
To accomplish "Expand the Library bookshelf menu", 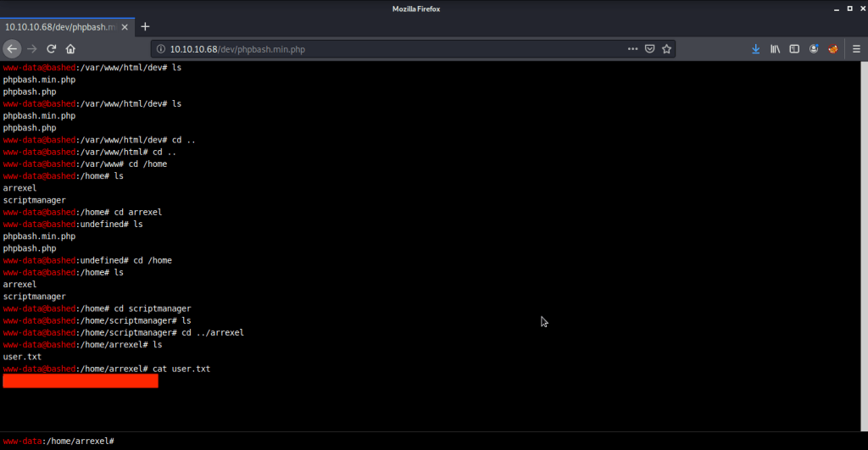I will click(775, 49).
